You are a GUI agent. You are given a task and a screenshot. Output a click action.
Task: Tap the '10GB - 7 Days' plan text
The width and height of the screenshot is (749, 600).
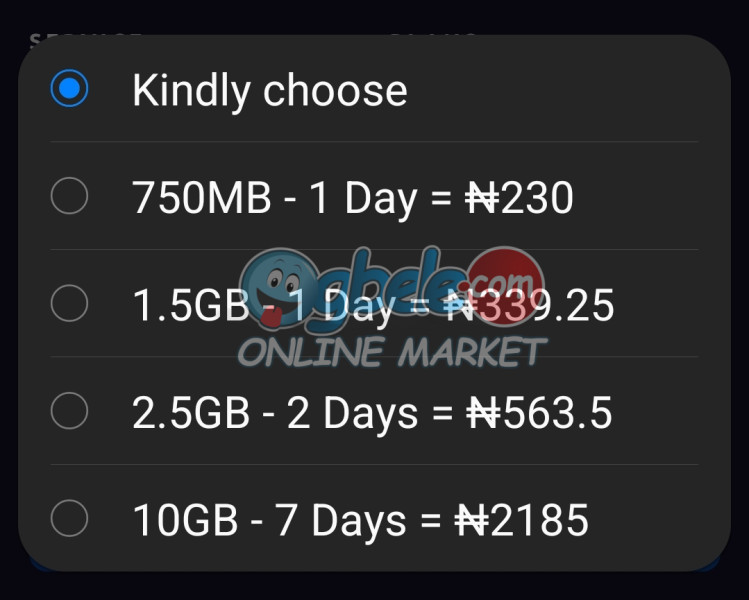pos(269,520)
